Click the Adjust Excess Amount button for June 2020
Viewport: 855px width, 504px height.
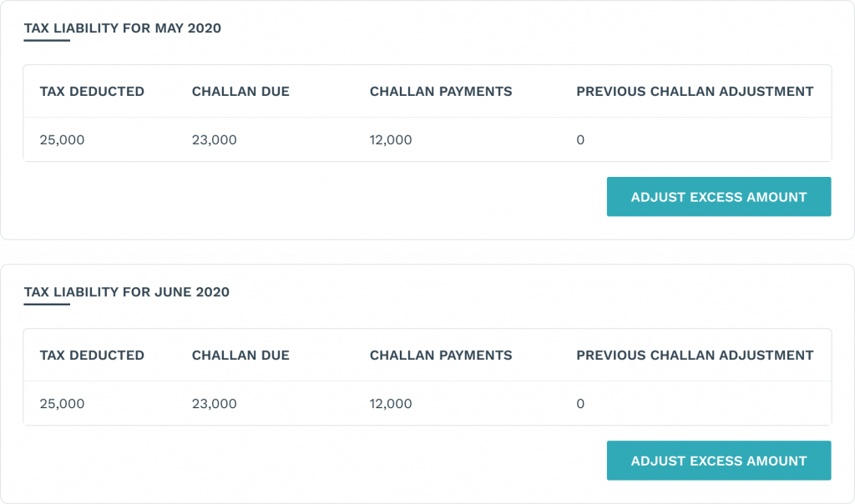coord(718,461)
